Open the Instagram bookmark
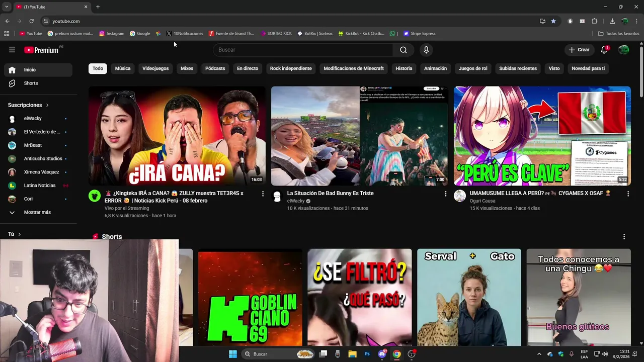 112,34
